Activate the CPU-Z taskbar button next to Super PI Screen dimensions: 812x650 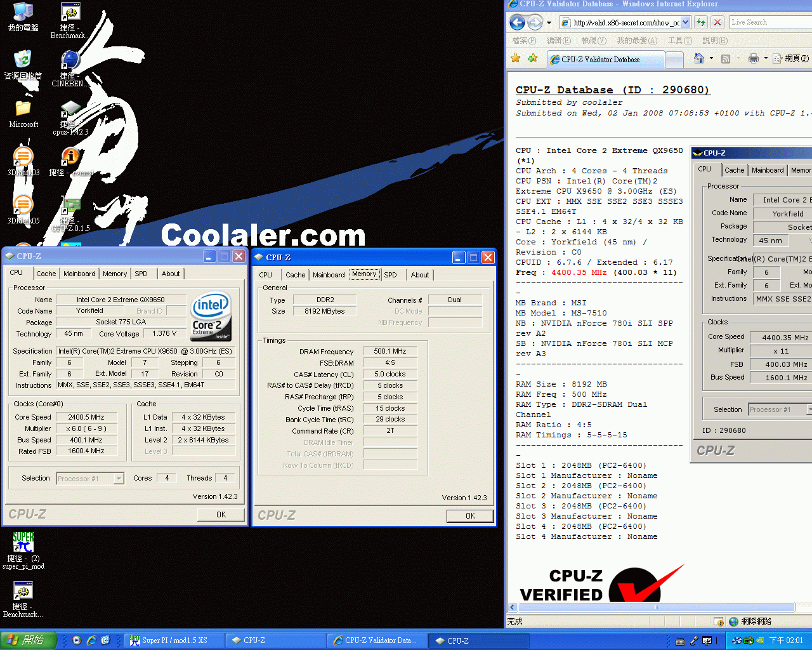click(276, 640)
